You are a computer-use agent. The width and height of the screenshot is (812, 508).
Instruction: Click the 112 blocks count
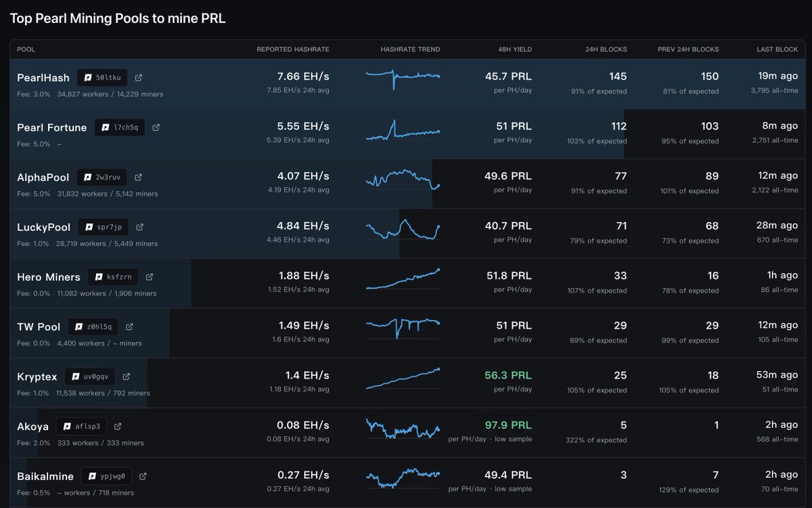618,126
